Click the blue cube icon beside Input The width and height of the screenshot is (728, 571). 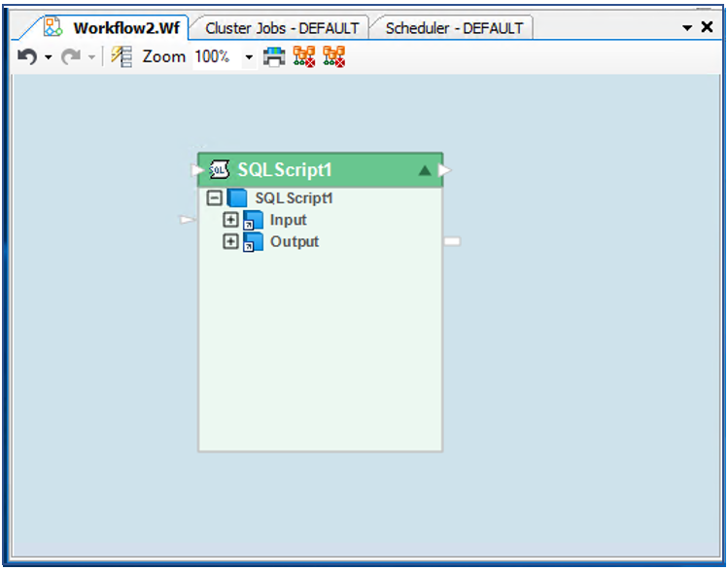[x=253, y=221]
